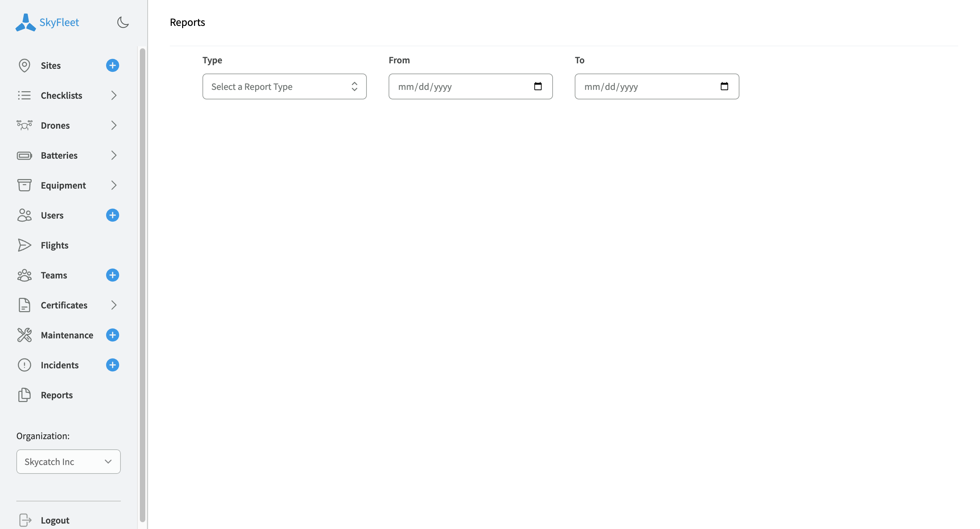Toggle dark mode with the moon icon
Viewport: 980px width, 529px height.
point(123,22)
